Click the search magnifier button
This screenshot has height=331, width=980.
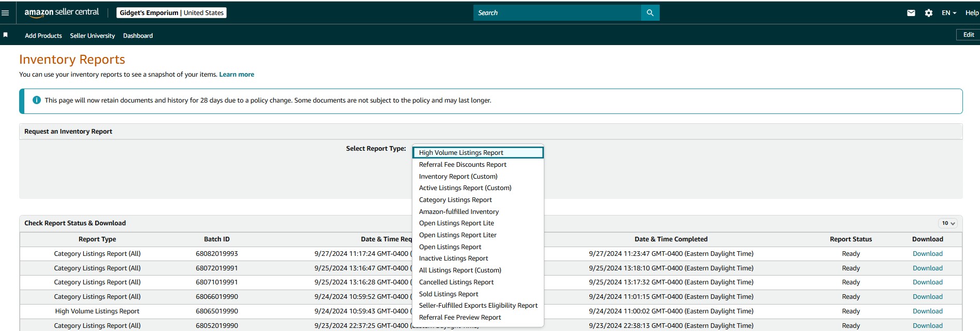[x=650, y=13]
